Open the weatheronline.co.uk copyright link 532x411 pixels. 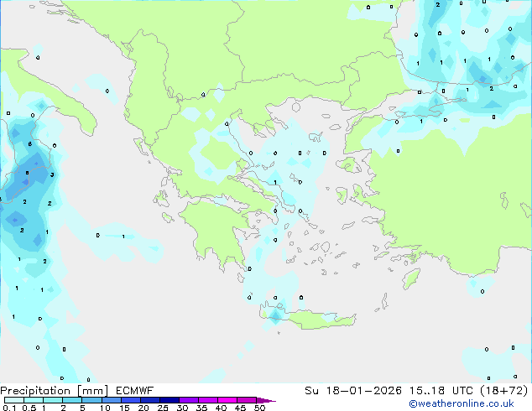[x=462, y=403]
